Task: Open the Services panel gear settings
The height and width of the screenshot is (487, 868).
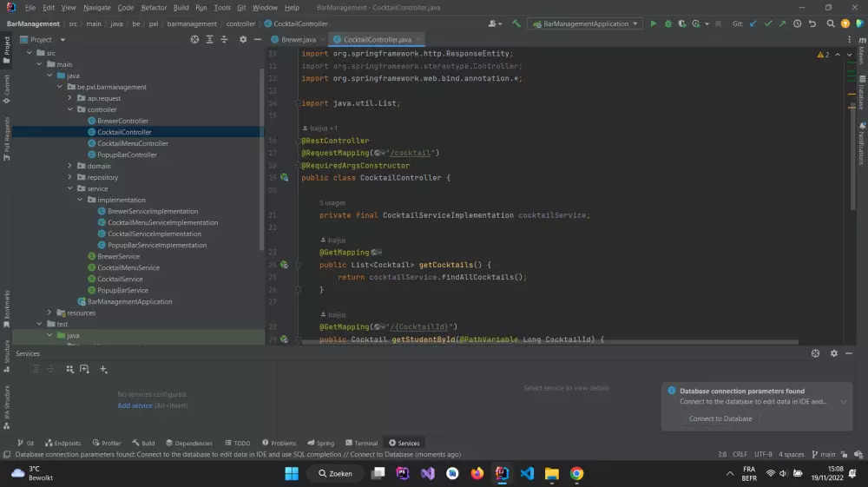Action: click(834, 353)
